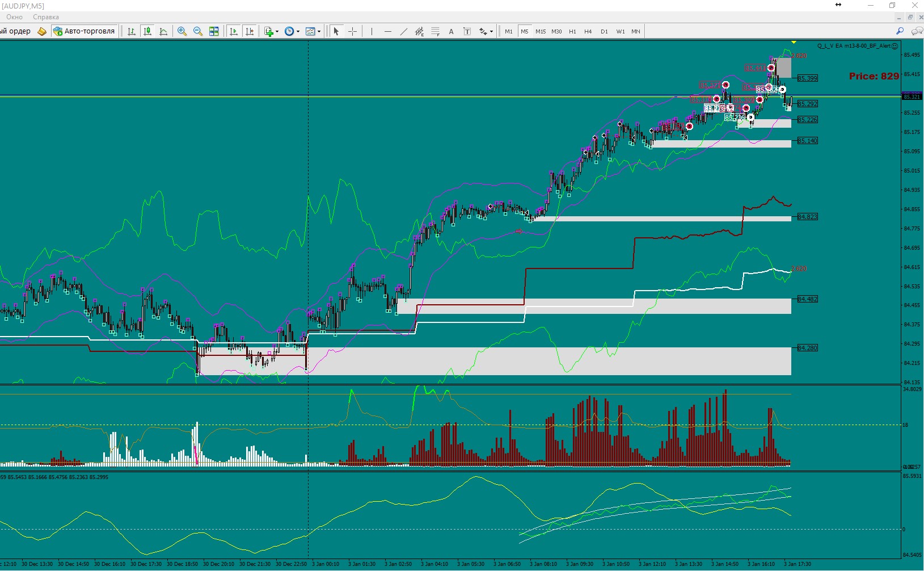Switch timeframe to D1
The width and height of the screenshot is (924, 571).
tap(604, 31)
